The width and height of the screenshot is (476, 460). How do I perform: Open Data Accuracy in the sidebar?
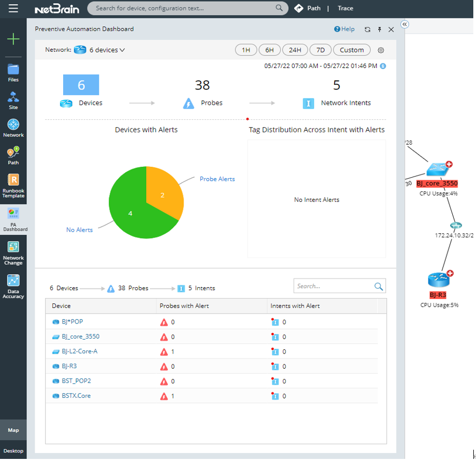(x=13, y=286)
